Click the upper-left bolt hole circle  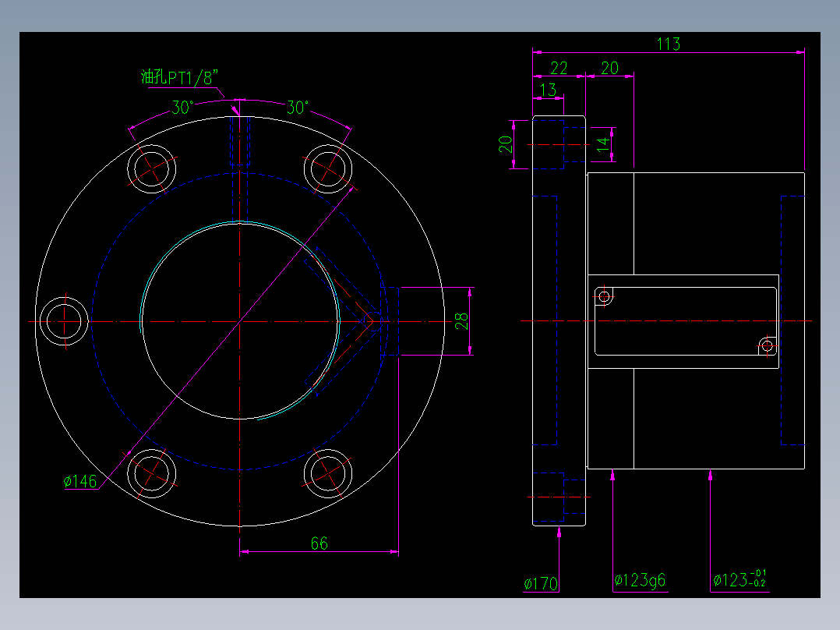tap(152, 168)
